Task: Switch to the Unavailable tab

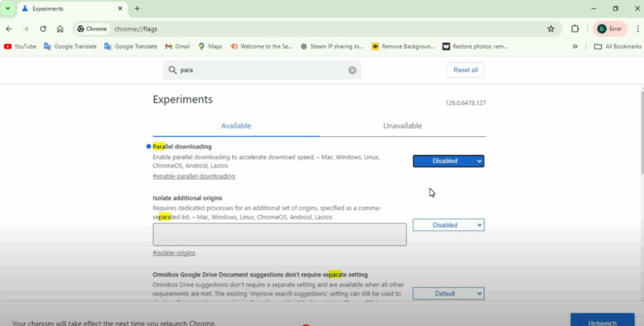Action: 402,126
